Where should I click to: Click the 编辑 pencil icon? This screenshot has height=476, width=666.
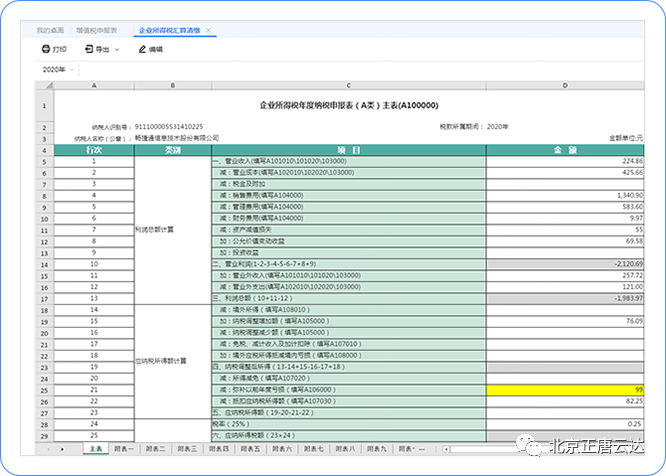coord(142,49)
